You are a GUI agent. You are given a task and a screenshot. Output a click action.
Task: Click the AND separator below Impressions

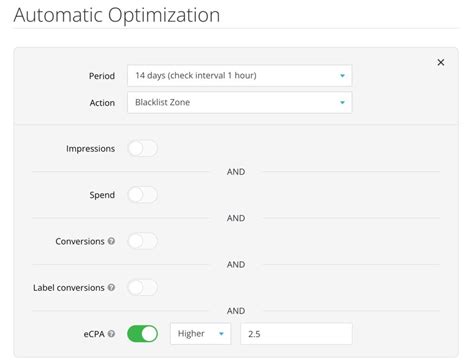click(236, 172)
